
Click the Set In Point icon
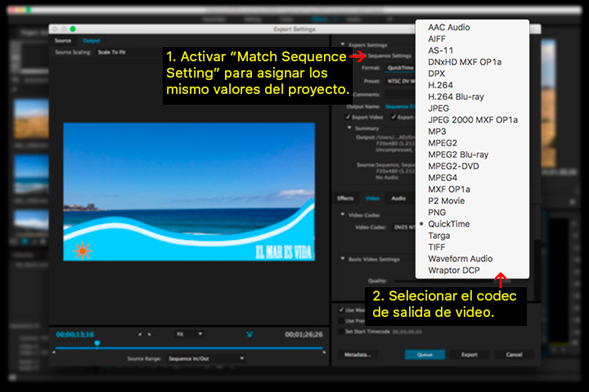point(140,334)
